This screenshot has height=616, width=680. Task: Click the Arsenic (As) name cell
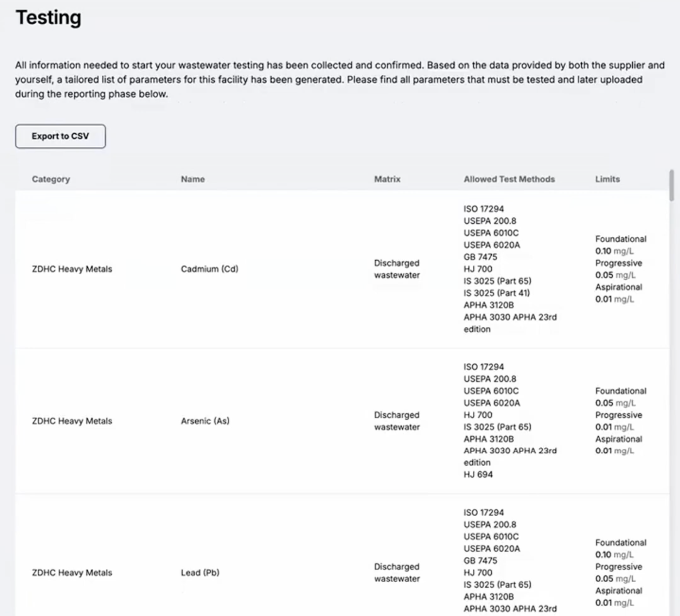(205, 421)
